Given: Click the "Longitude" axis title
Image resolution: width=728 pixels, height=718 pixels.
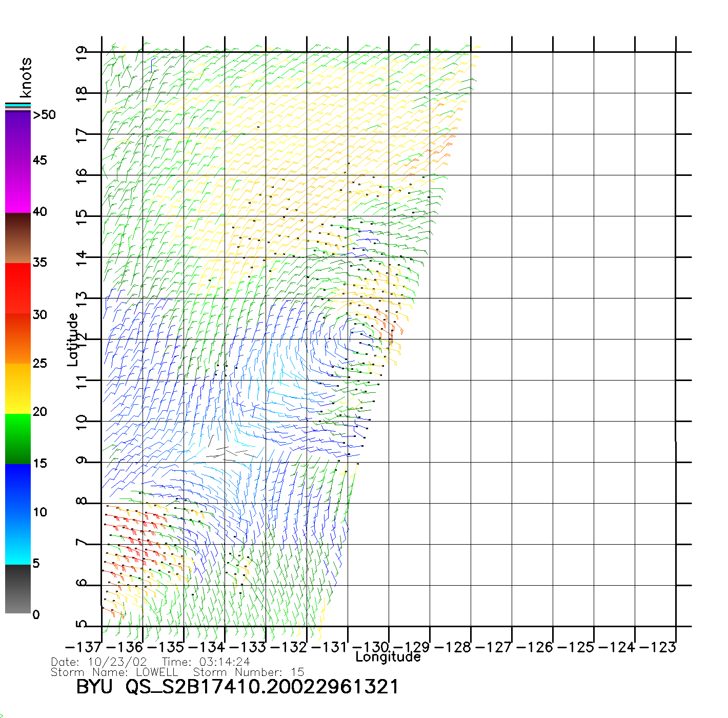Looking at the screenshot, I should (x=388, y=657).
